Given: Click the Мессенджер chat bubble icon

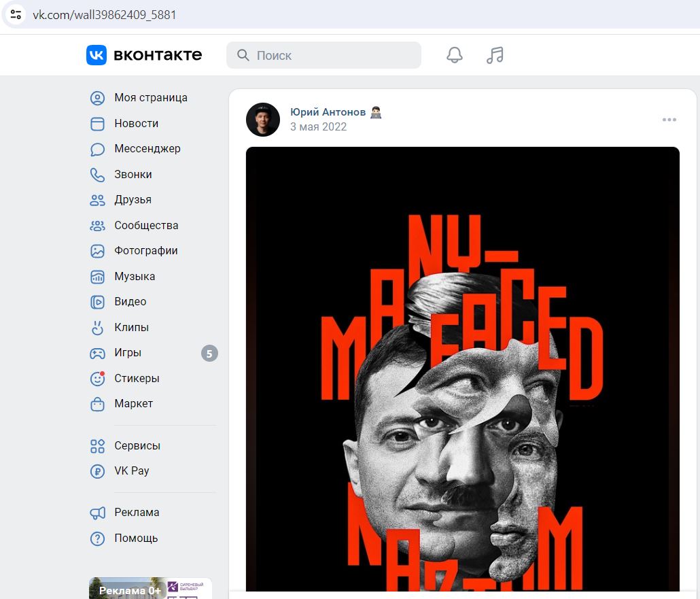Looking at the screenshot, I should click(97, 149).
